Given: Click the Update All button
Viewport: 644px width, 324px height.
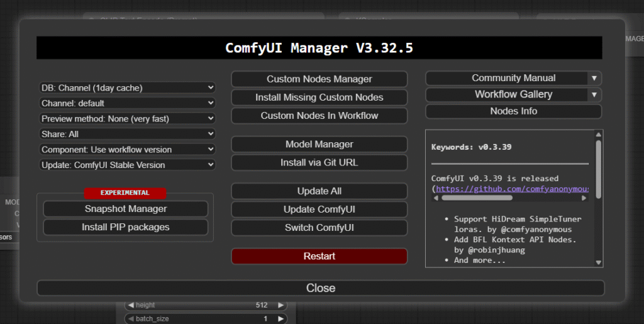Looking at the screenshot, I should tap(319, 191).
